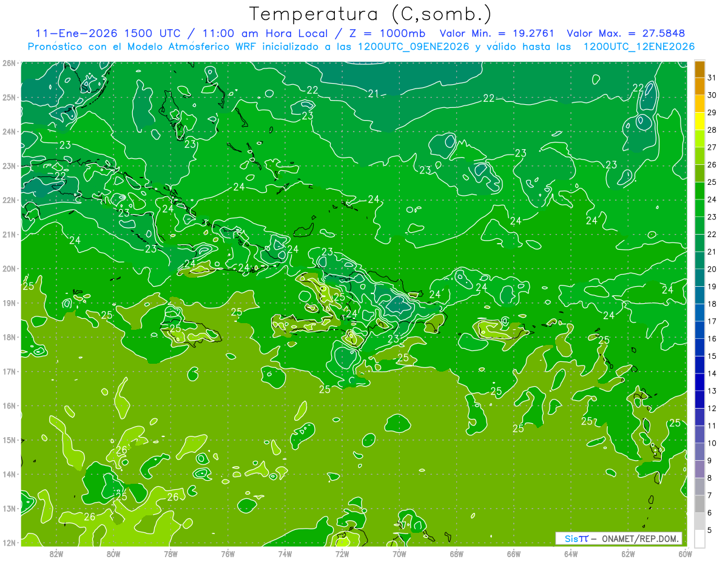Screen dimensions: 728x562
Task: Click the teal legend swatch between 19 and 20
Action: pos(699,278)
